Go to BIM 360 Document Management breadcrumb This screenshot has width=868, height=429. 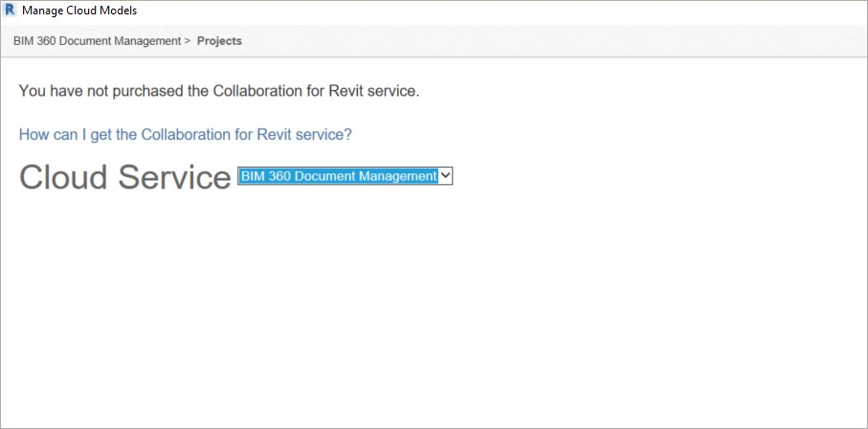click(x=97, y=41)
